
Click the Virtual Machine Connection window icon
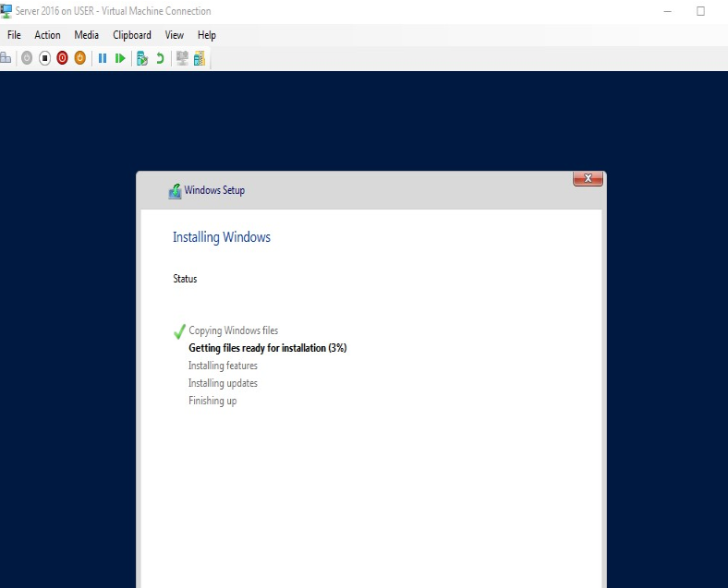click(x=6, y=11)
